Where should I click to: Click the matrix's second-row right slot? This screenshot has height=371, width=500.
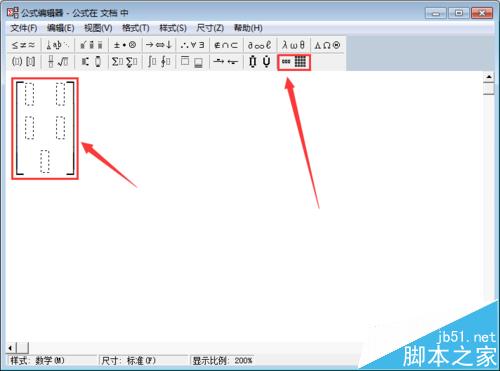coord(60,128)
